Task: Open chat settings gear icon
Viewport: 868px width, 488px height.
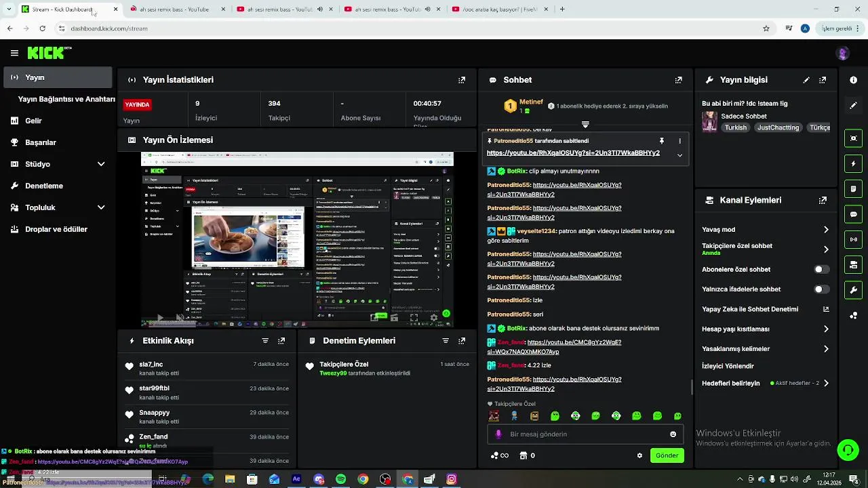Action: (x=639, y=455)
